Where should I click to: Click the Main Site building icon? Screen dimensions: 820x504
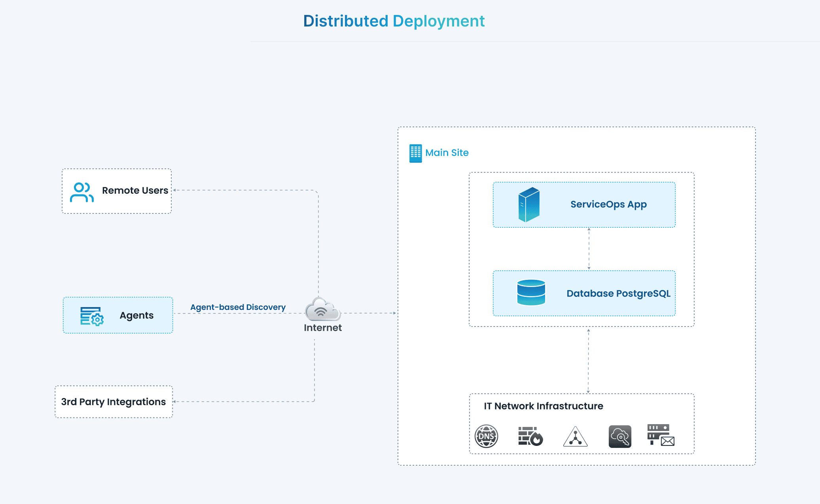coord(415,153)
